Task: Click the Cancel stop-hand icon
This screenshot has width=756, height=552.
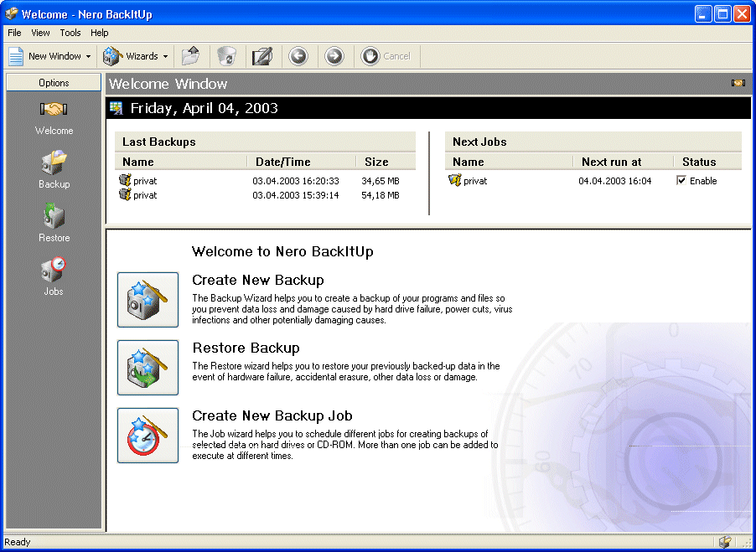Action: point(370,56)
